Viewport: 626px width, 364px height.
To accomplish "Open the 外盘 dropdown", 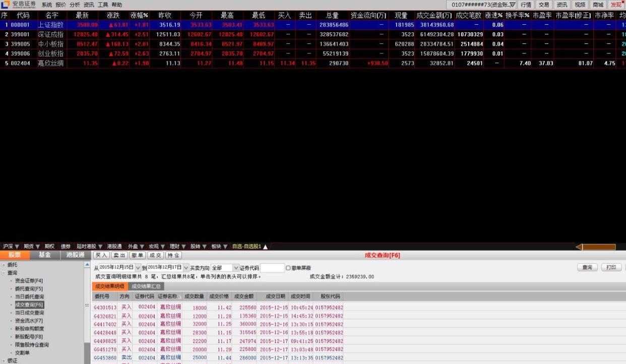I will [x=142, y=247].
